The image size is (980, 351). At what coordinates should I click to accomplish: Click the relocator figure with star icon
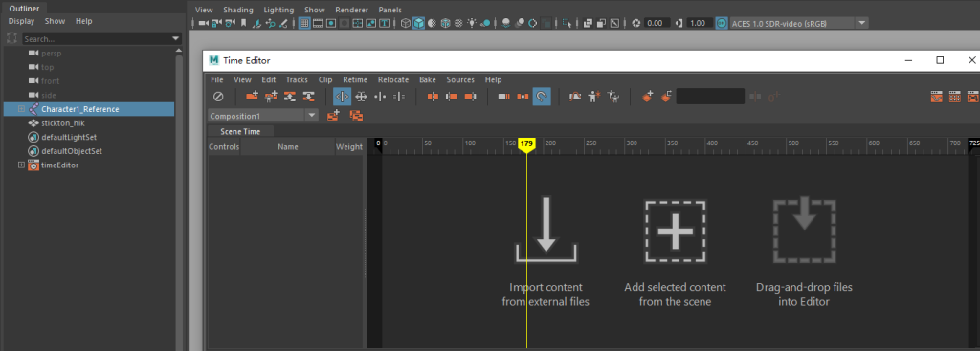point(594,97)
